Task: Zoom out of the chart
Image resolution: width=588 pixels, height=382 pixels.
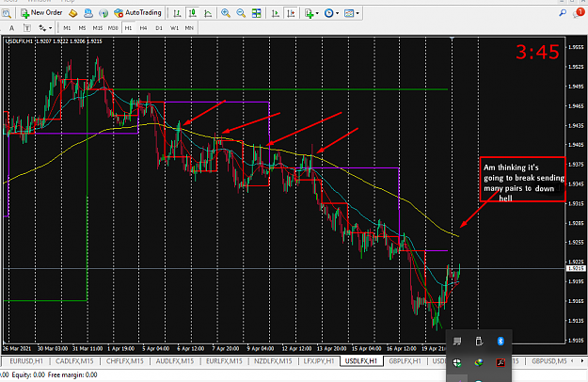Action: pos(241,13)
